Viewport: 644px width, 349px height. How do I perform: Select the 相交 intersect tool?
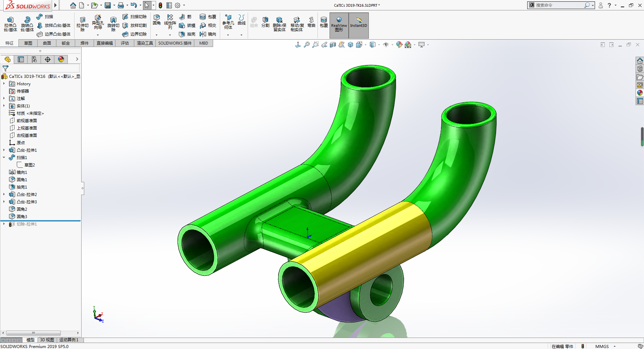point(208,26)
